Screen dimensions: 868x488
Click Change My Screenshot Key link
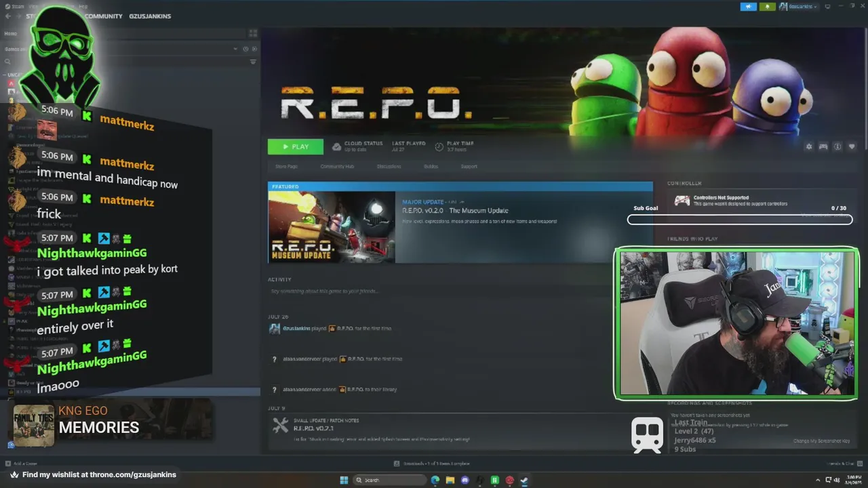pyautogui.click(x=821, y=441)
